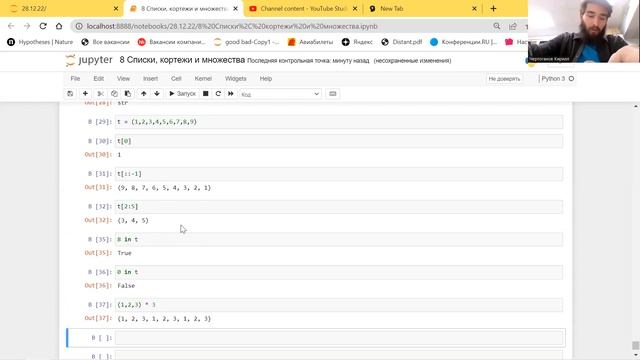
Task: Open the Все вакансии bookmark
Action: click(x=105, y=42)
